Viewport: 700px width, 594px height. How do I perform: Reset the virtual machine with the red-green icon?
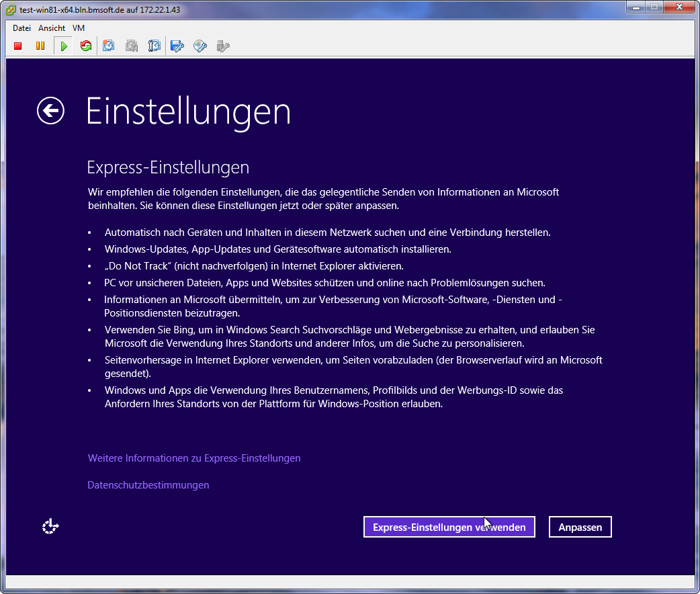coord(86,46)
